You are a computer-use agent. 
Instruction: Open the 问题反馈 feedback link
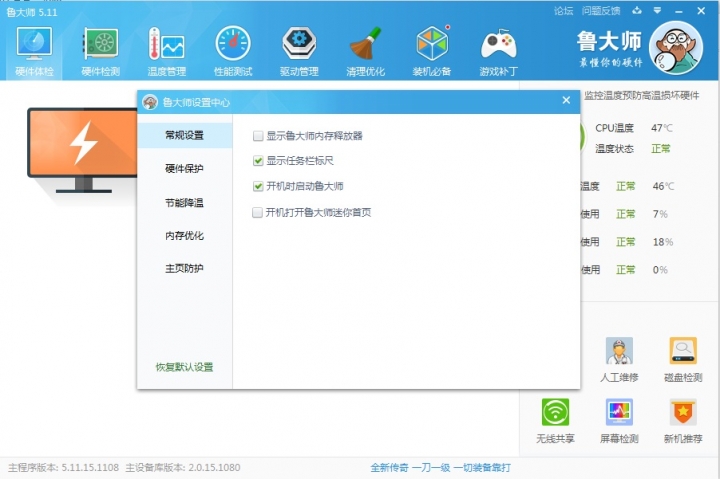point(601,11)
